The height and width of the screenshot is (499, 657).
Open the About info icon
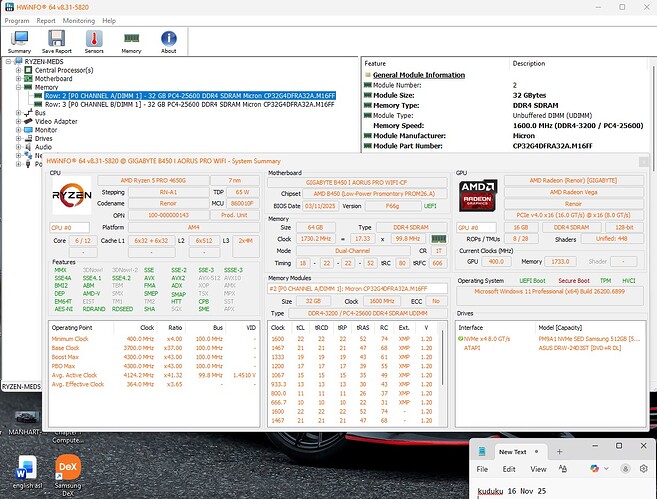pyautogui.click(x=168, y=40)
